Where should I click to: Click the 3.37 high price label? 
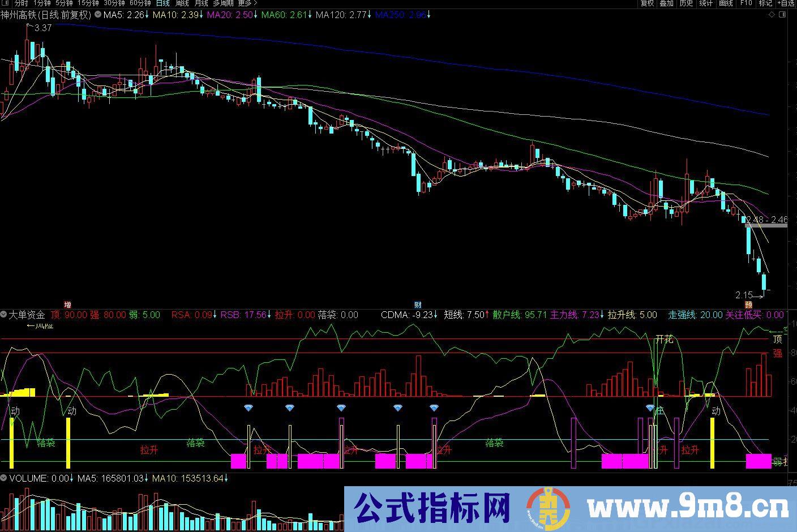click(x=43, y=28)
